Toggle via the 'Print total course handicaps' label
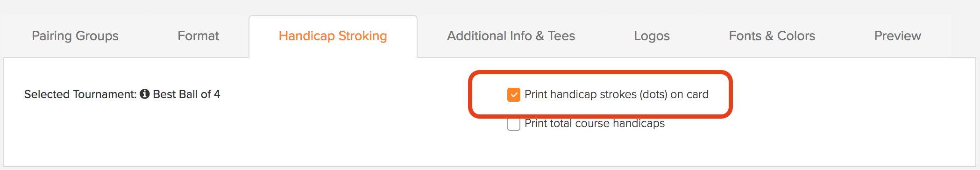 pyautogui.click(x=595, y=123)
